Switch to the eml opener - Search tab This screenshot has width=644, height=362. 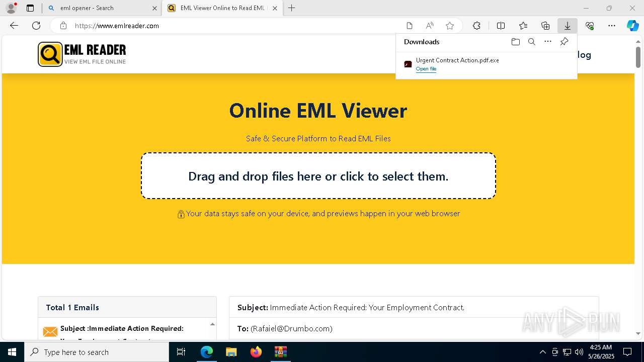[x=103, y=8]
